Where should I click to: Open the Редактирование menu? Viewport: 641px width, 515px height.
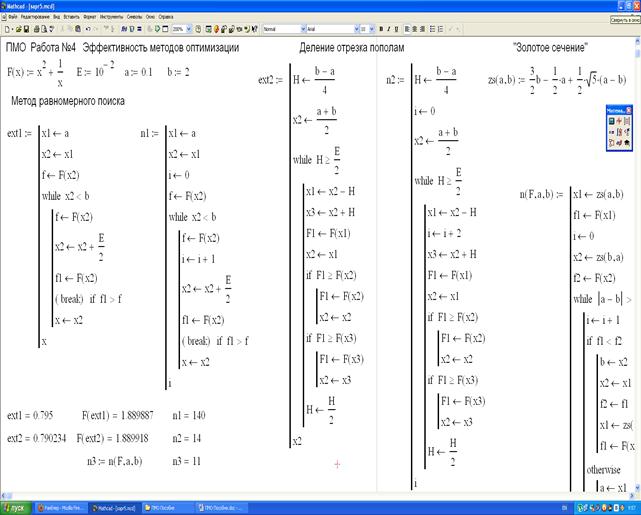35,17
